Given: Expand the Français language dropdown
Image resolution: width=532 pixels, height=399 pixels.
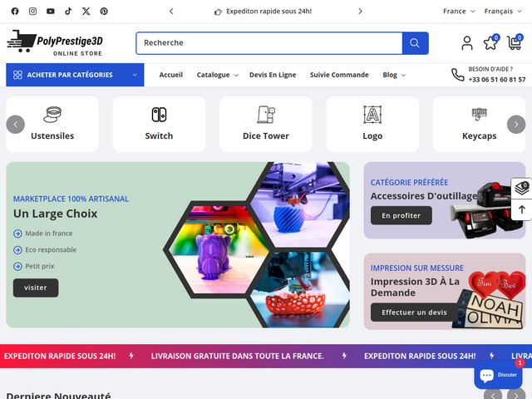Looking at the screenshot, I should pyautogui.click(x=503, y=12).
